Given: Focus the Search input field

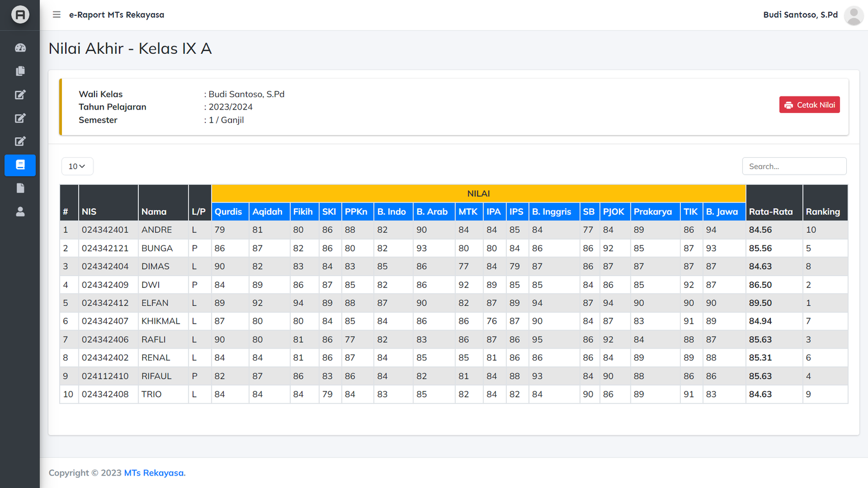Looking at the screenshot, I should tap(794, 166).
